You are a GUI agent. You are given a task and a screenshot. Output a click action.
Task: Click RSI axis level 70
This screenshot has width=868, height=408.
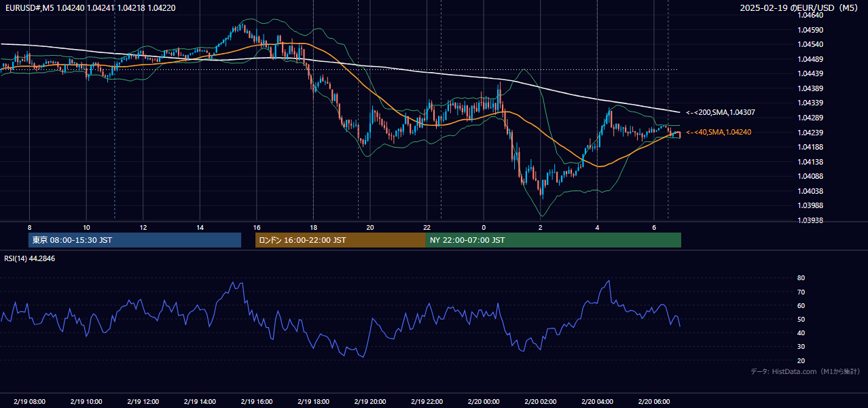(x=801, y=292)
